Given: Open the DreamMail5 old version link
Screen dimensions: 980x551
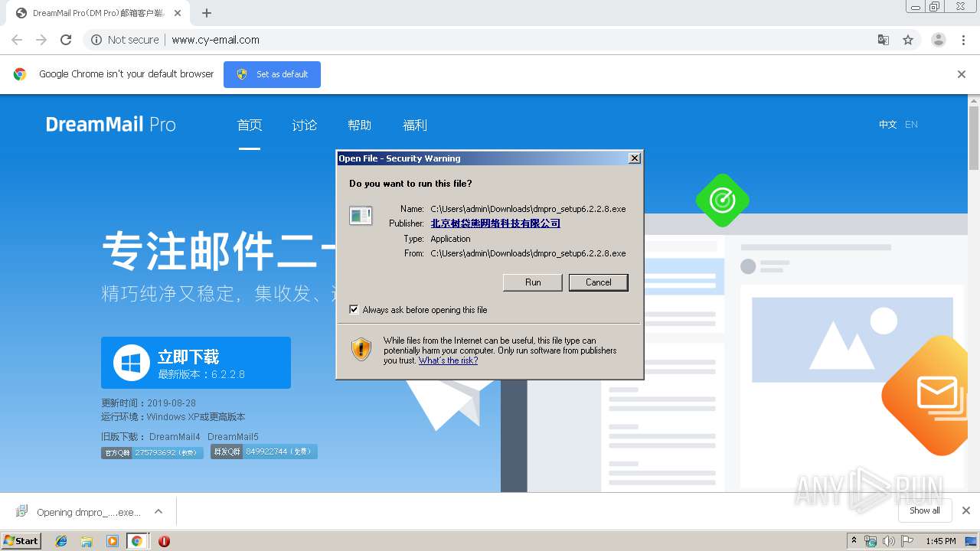Looking at the screenshot, I should (x=233, y=437).
